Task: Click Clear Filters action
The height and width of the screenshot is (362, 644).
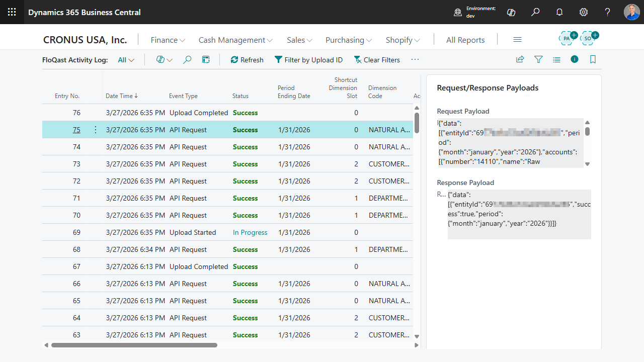Action: (377, 60)
